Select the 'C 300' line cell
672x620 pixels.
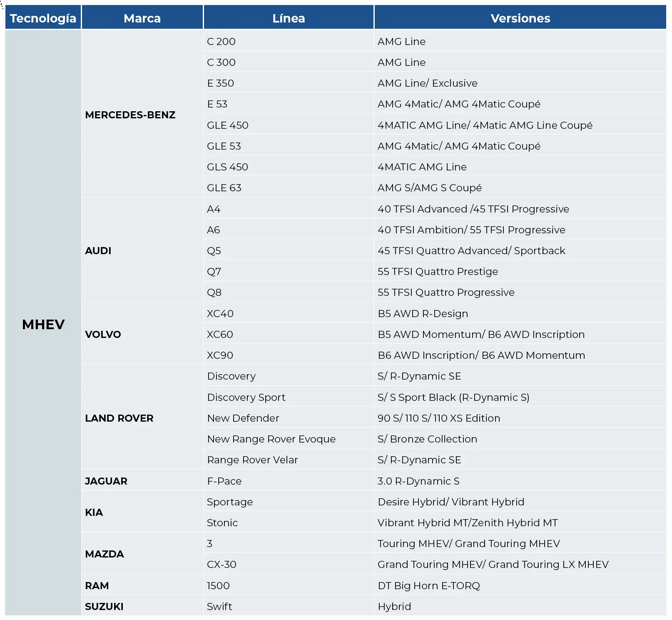[289, 62]
